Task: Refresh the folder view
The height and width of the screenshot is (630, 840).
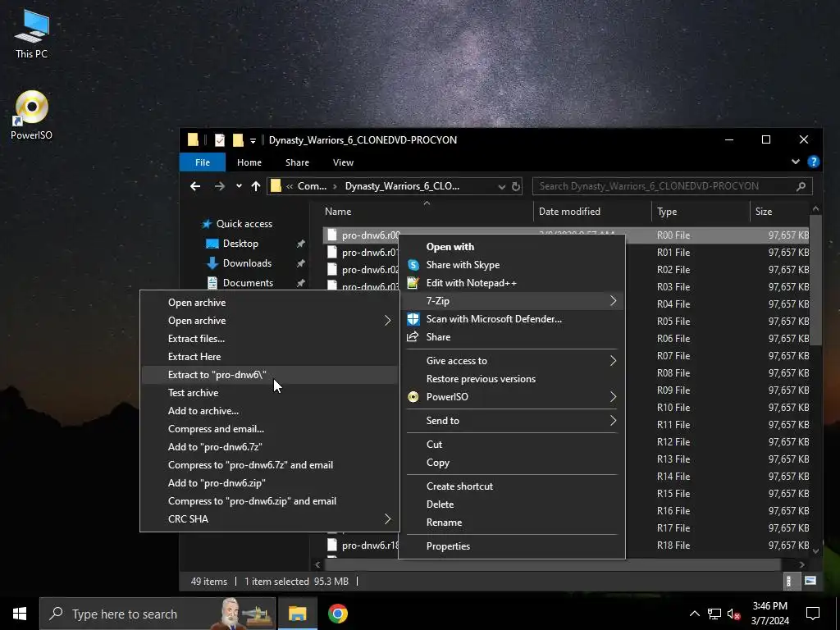Action: 516,186
